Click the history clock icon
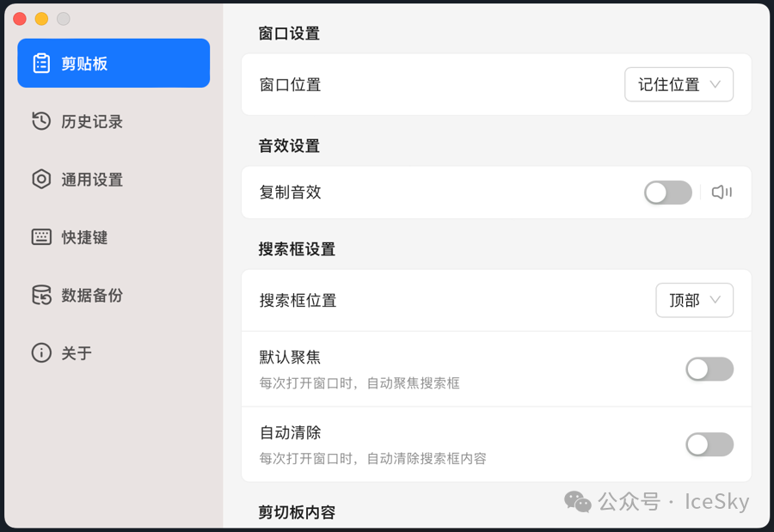The image size is (774, 532). point(41,121)
